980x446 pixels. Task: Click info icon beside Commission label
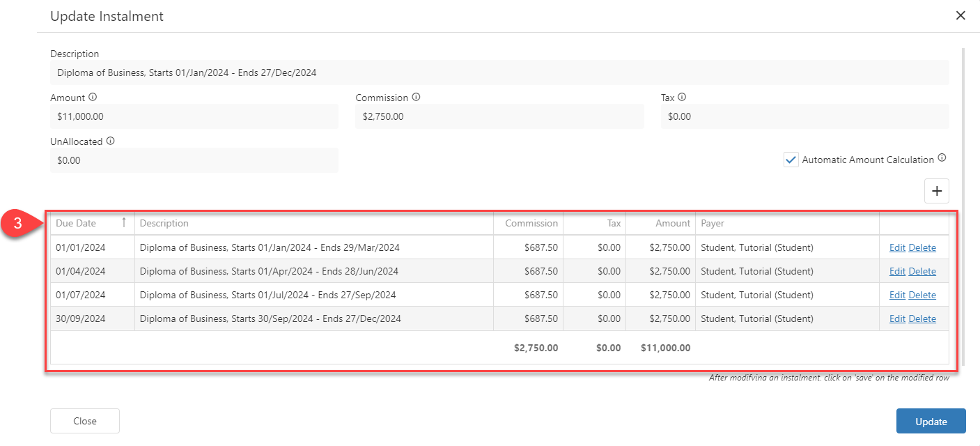(x=416, y=98)
